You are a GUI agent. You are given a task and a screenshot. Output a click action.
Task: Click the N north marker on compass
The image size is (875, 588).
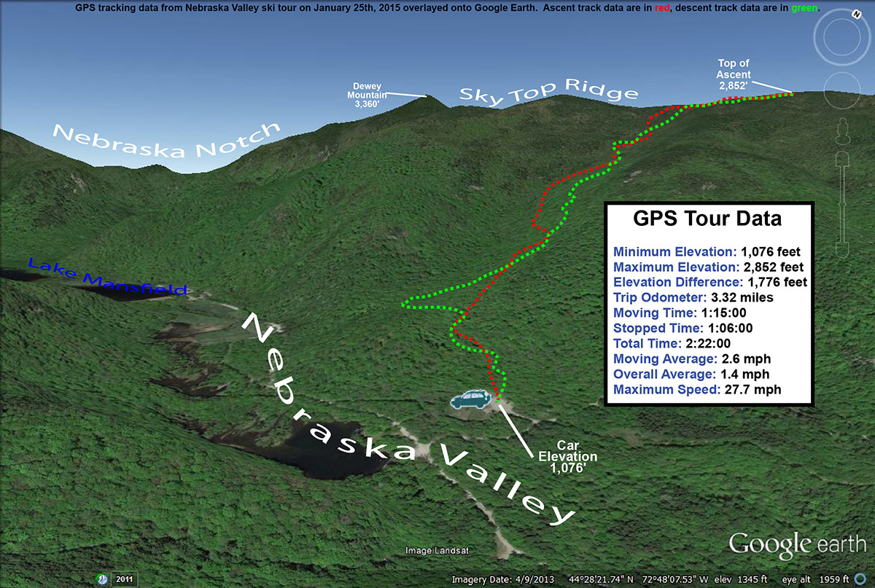[856, 15]
